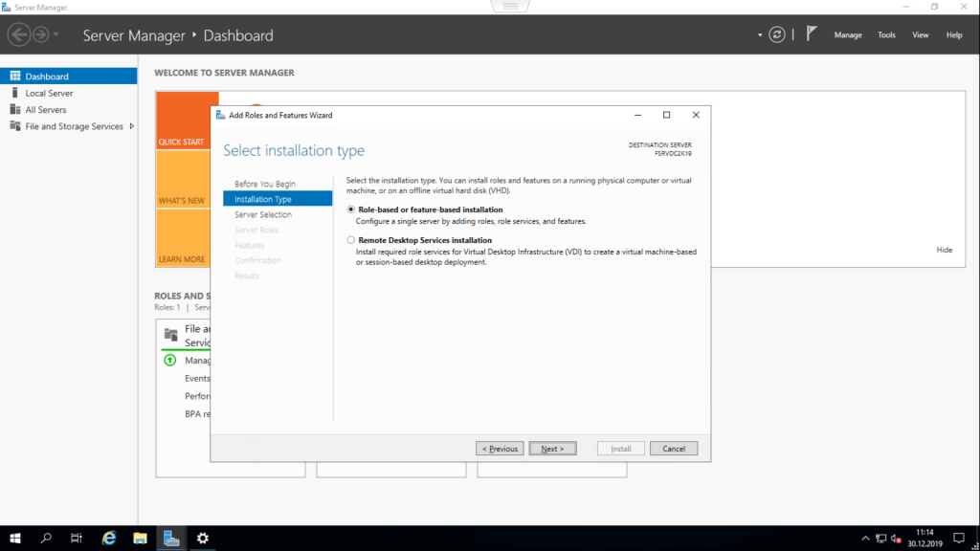Click the back navigation arrow
Image resolution: width=980 pixels, height=551 pixels.
pos(17,34)
